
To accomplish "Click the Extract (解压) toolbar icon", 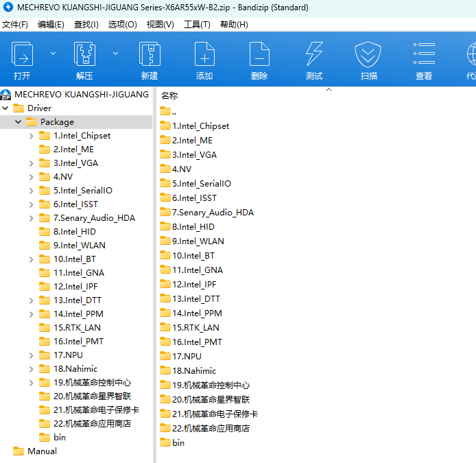I will point(84,54).
